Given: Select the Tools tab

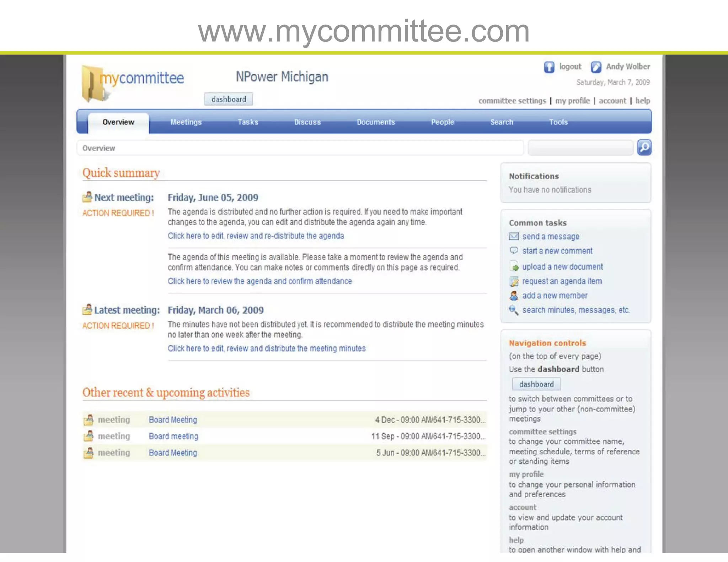Looking at the screenshot, I should click(x=558, y=122).
